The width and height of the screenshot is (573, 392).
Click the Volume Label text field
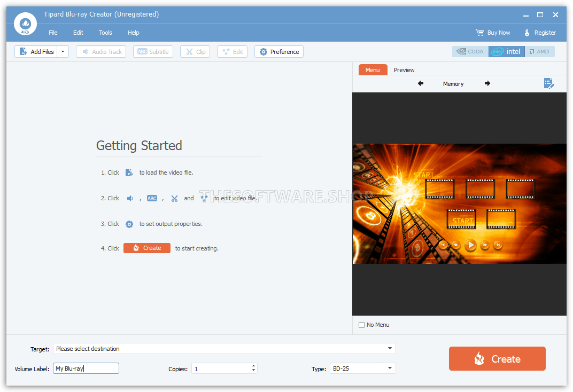tap(86, 369)
